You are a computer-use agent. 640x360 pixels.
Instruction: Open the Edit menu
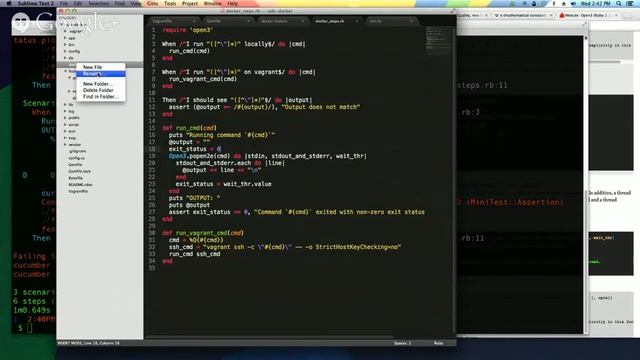pos(78,3)
